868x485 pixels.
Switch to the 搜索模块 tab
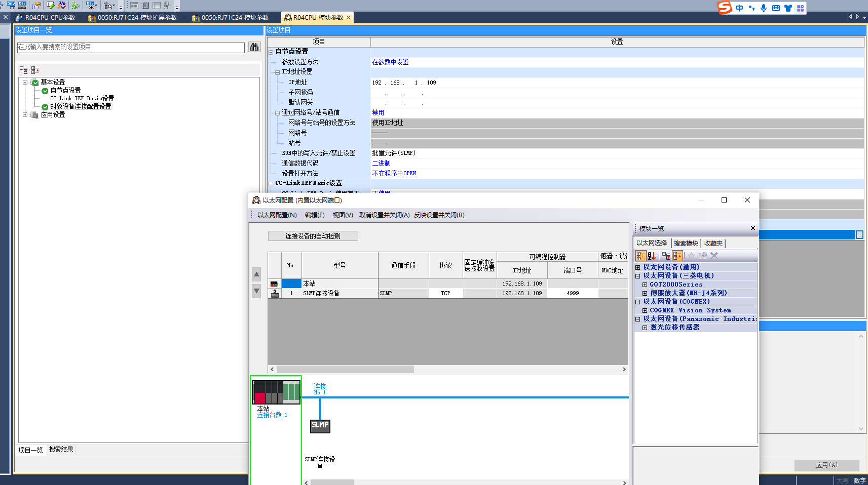click(686, 244)
